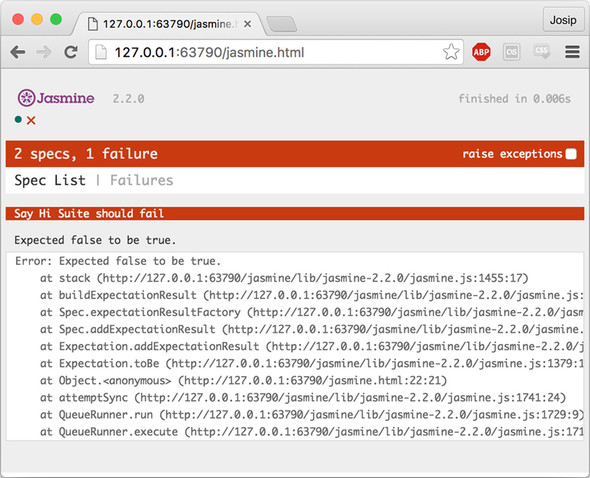Click the "at Object.<anonymous>" trace line

[243, 381]
